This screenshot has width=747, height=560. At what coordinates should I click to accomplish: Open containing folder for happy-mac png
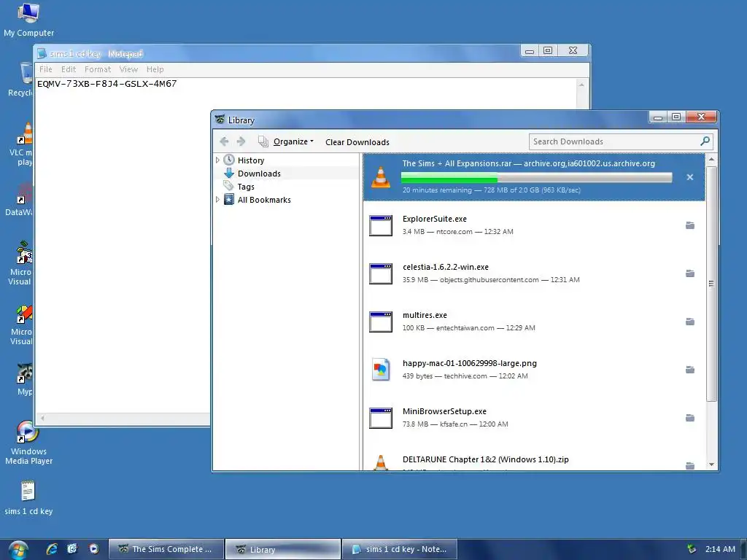[x=690, y=370]
